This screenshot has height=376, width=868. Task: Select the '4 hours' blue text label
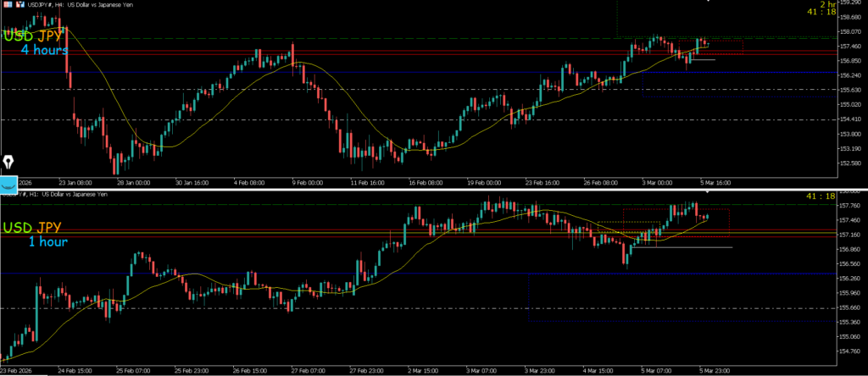[x=44, y=51]
